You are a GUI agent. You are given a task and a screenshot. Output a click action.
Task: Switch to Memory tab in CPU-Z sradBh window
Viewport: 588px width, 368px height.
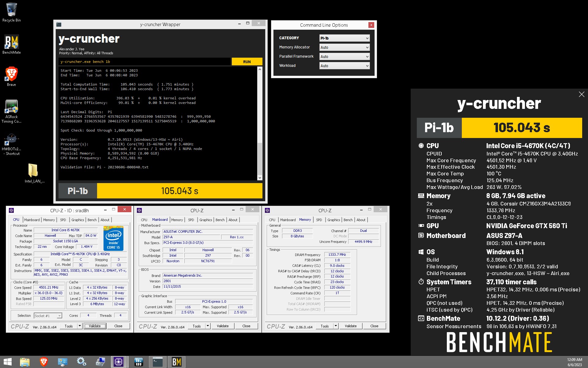(x=49, y=220)
